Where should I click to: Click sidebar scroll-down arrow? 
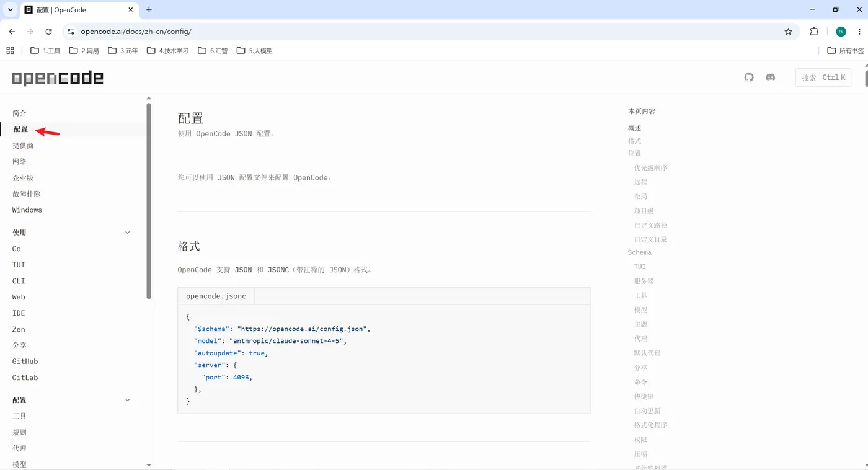tap(149, 464)
